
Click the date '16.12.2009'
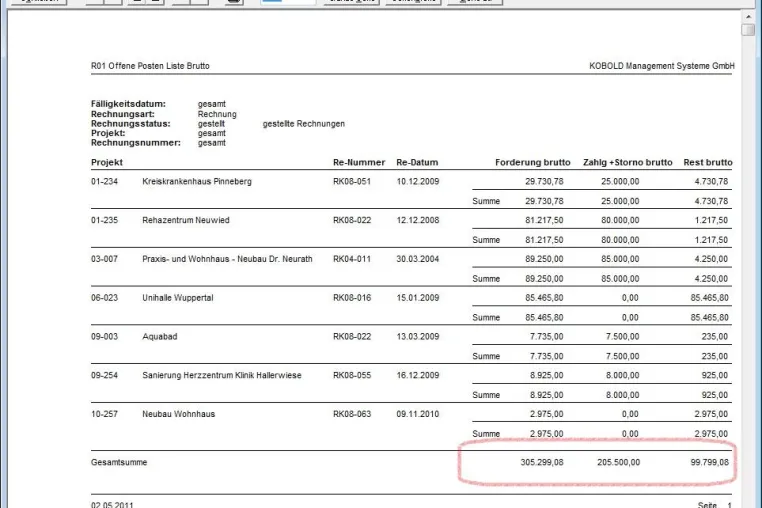[417, 375]
